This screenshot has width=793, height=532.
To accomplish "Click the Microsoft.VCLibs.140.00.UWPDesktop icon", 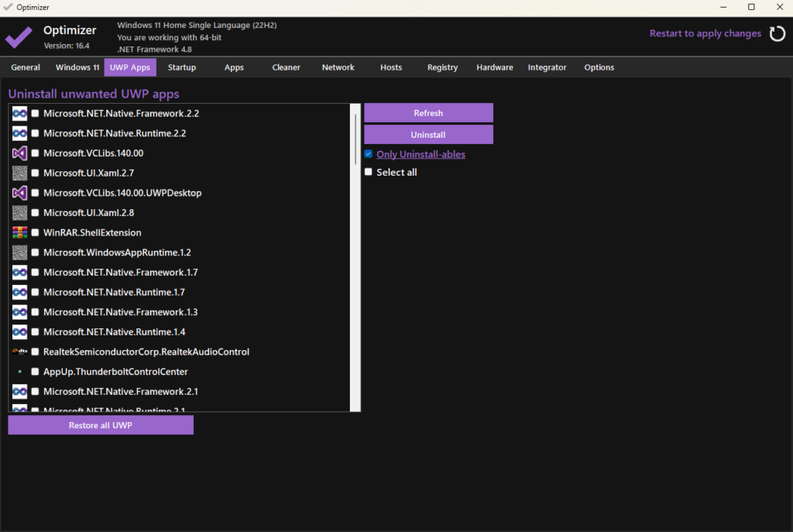I will [20, 193].
